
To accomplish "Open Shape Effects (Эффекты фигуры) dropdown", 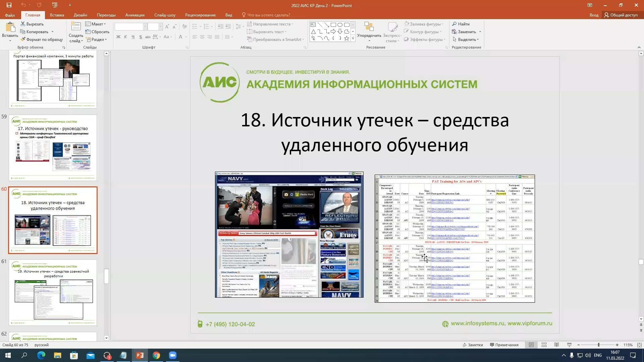I will click(x=425, y=40).
